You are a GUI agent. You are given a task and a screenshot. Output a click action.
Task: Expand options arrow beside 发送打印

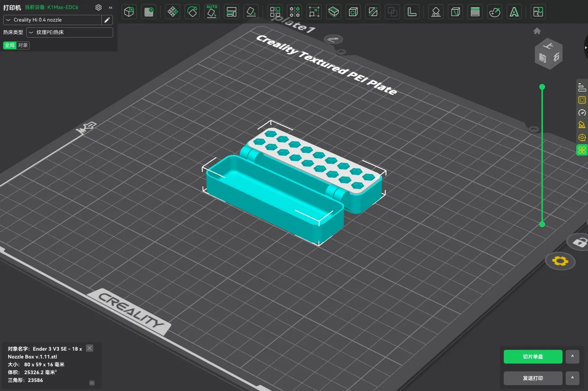tap(572, 378)
